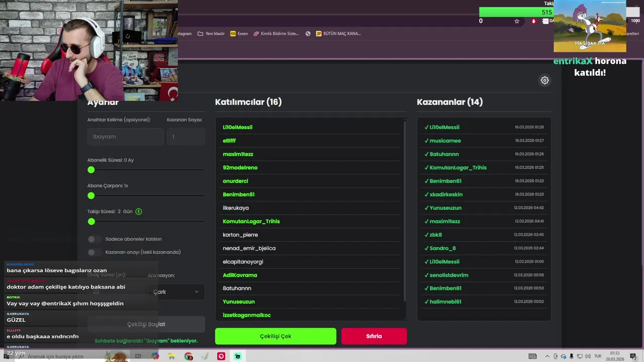Click the Katılımcılar (16) heading
Image resolution: width=644 pixels, height=362 pixels.
249,102
